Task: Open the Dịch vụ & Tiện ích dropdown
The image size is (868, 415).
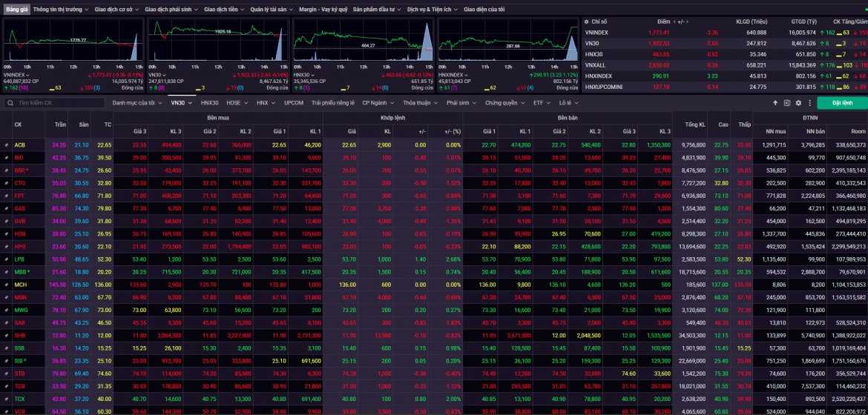Action: pos(432,10)
